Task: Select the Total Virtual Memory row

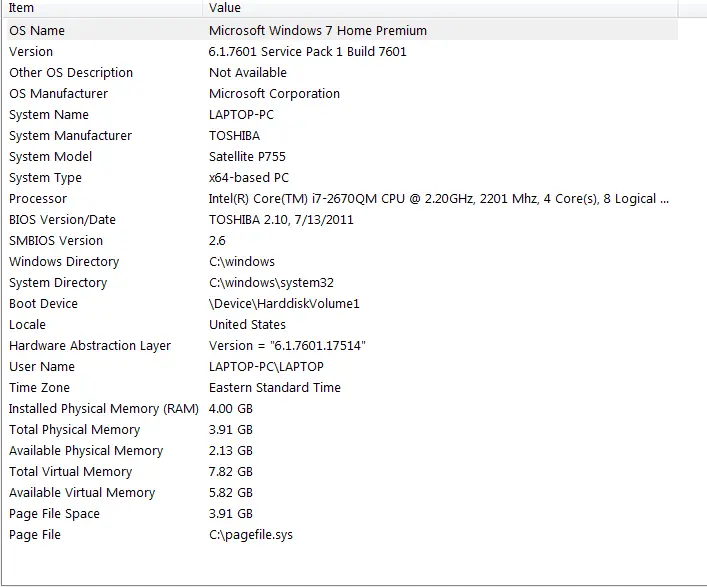Action: point(343,472)
